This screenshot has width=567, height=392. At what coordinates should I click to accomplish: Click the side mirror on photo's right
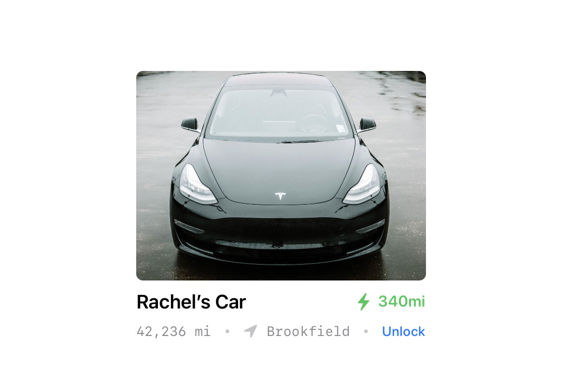coord(367,125)
